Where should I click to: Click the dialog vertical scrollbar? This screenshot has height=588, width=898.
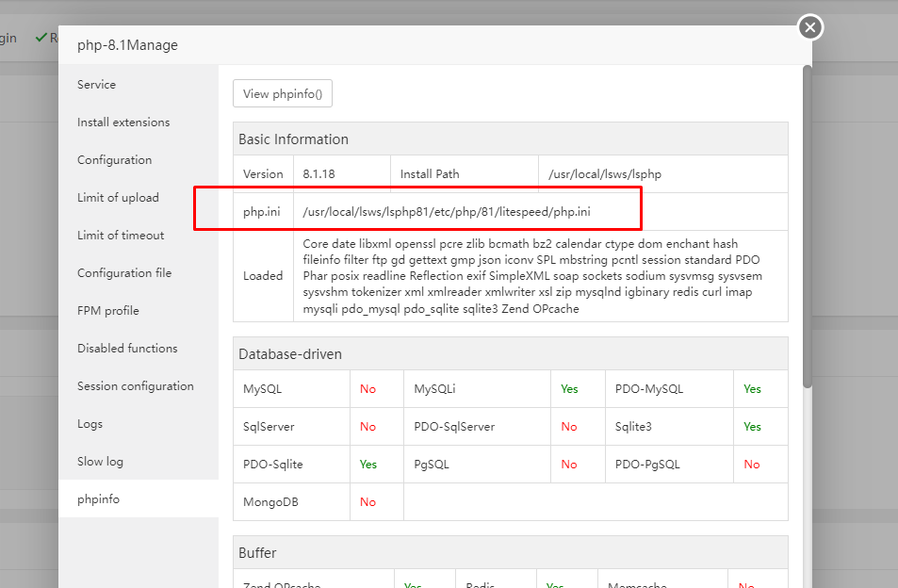tap(807, 226)
